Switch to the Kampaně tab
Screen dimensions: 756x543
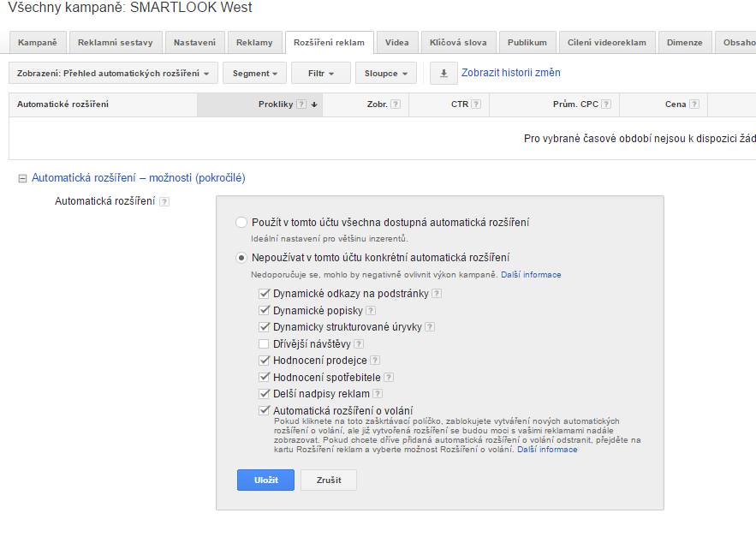(37, 43)
